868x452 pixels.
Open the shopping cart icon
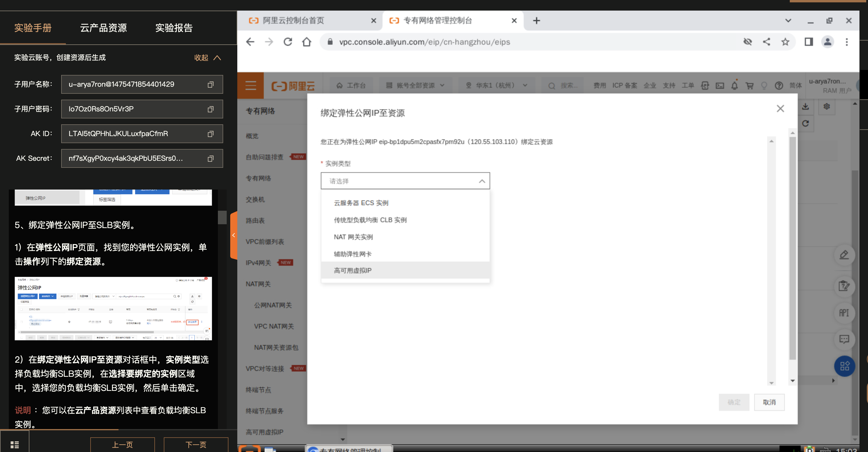(x=750, y=86)
